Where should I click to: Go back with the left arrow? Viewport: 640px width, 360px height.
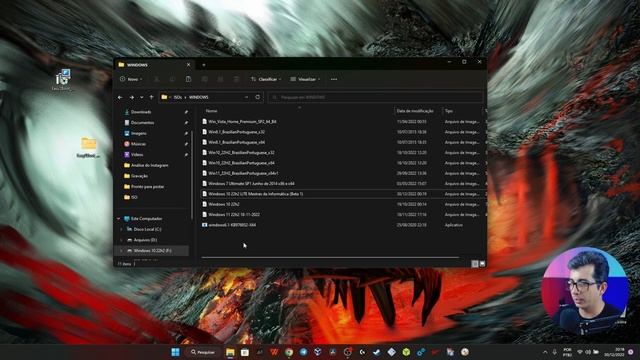(x=120, y=97)
